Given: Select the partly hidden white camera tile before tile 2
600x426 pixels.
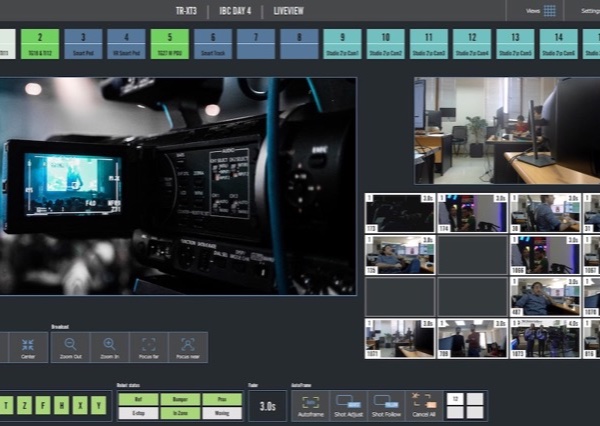Looking at the screenshot, I should point(8,44).
